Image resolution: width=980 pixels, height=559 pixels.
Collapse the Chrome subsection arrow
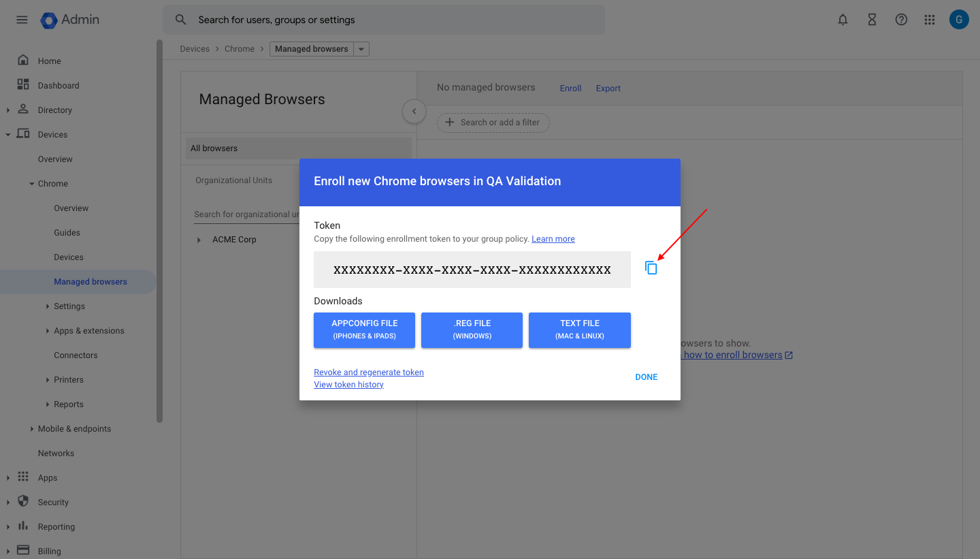click(x=32, y=184)
